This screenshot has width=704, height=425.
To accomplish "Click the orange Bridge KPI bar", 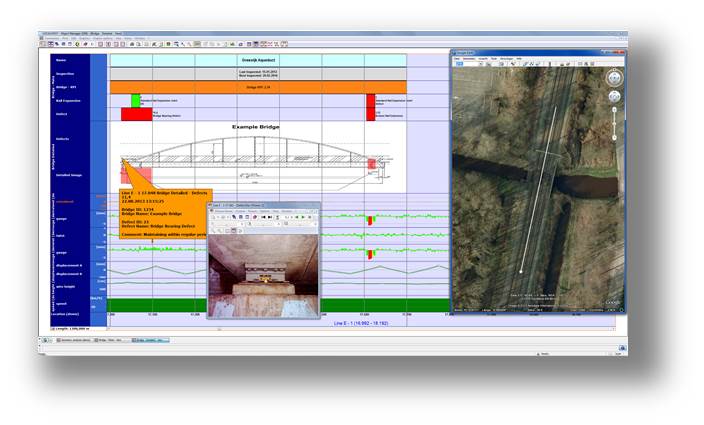I will tap(258, 87).
